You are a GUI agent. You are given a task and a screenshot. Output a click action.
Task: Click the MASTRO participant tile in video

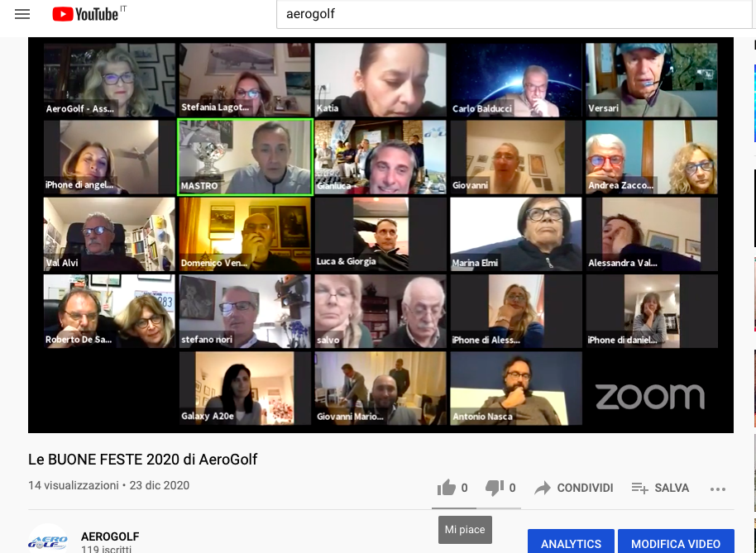(x=246, y=157)
